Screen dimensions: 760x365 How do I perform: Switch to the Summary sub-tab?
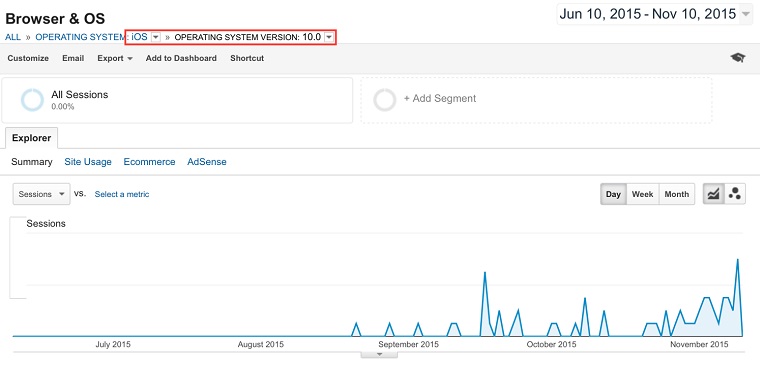click(x=32, y=162)
